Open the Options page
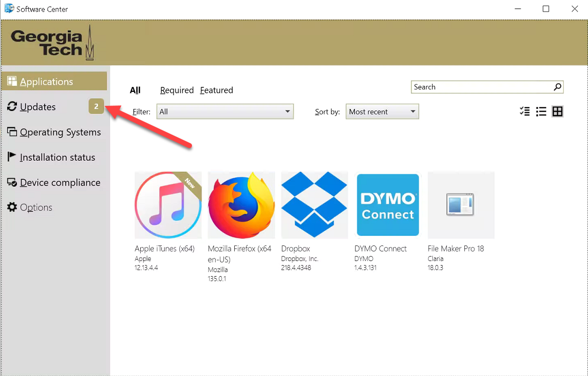Viewport: 588px width, 376px height. [54, 207]
